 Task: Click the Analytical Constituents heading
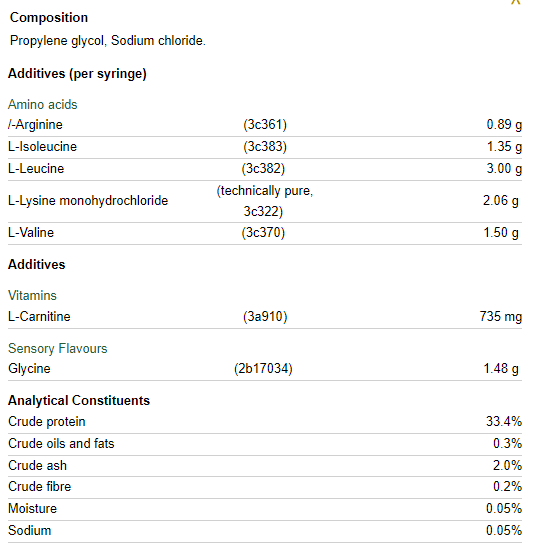(x=79, y=401)
